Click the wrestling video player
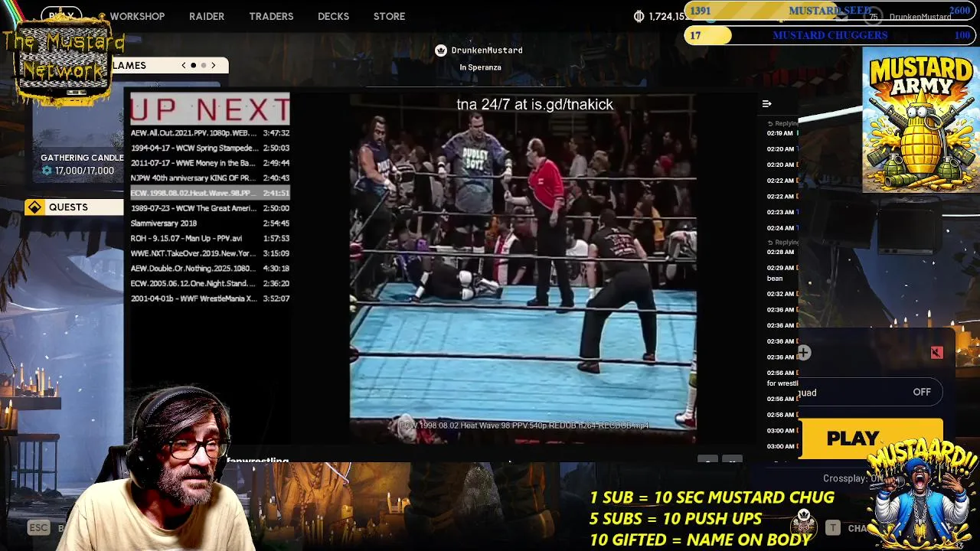The width and height of the screenshot is (980, 551). [x=523, y=268]
